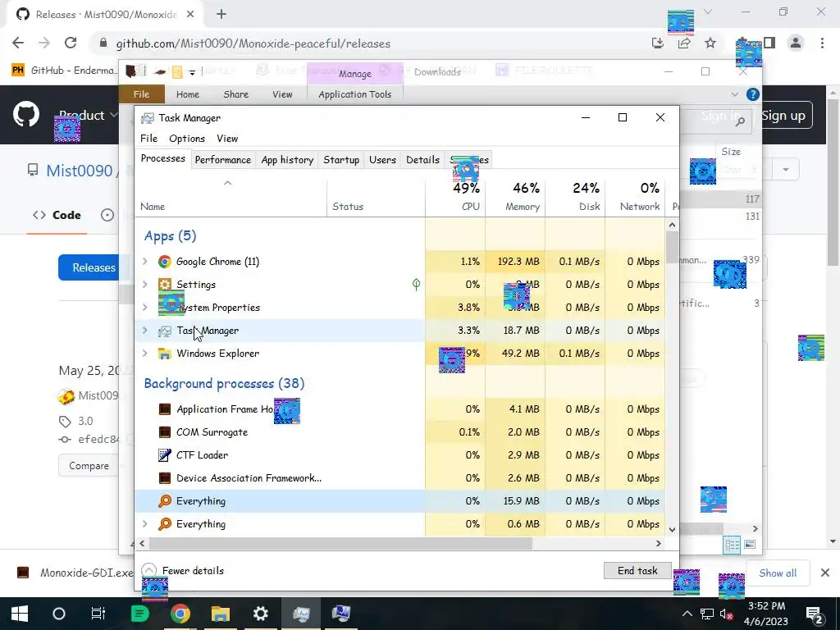Switch to the App history tab

pos(287,160)
